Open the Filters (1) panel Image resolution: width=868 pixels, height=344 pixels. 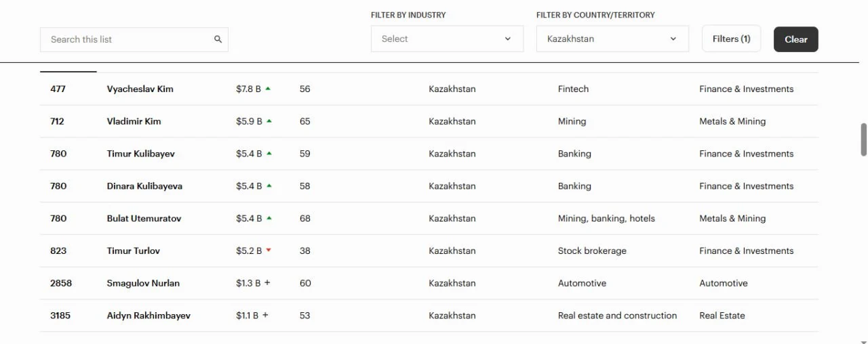[x=731, y=39]
